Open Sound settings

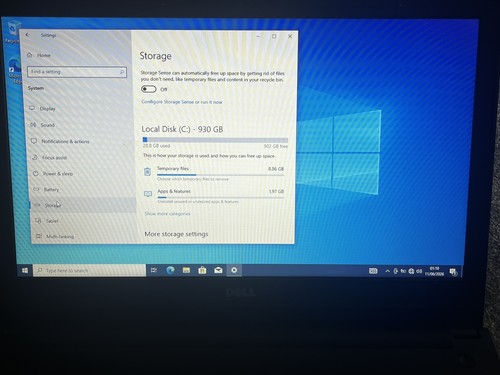(47, 125)
